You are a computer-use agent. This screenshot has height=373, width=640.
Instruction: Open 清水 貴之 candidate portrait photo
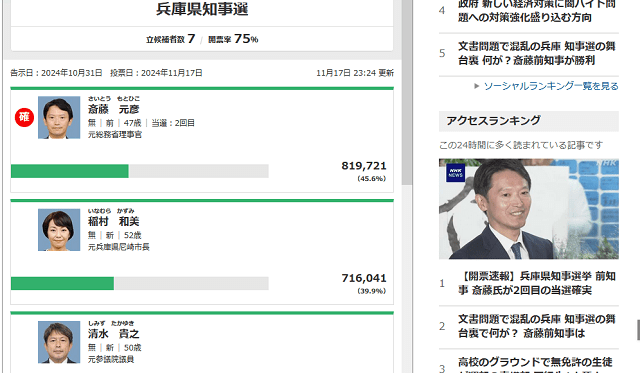coord(59,342)
